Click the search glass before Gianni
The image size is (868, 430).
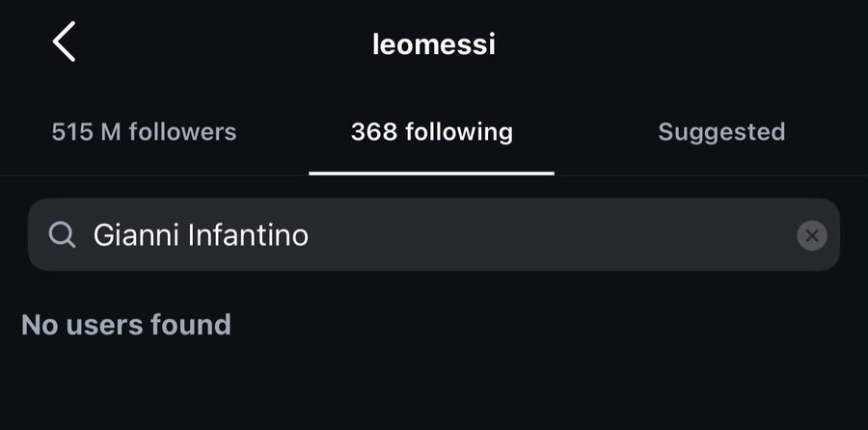(x=62, y=235)
